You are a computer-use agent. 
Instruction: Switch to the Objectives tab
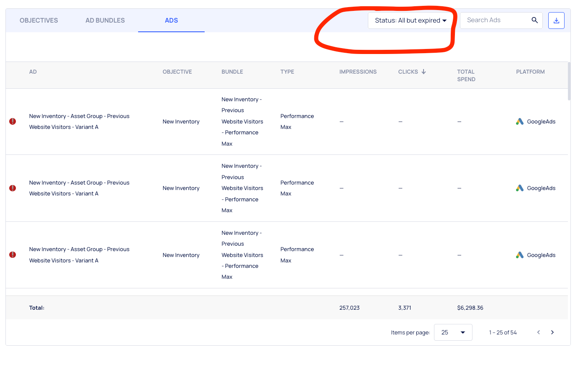click(x=39, y=21)
